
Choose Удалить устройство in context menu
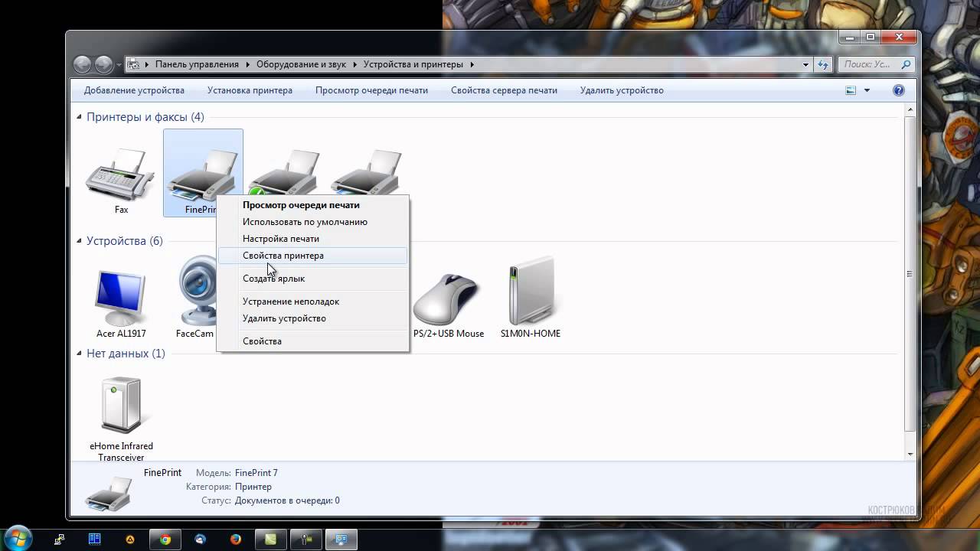pyautogui.click(x=312, y=318)
